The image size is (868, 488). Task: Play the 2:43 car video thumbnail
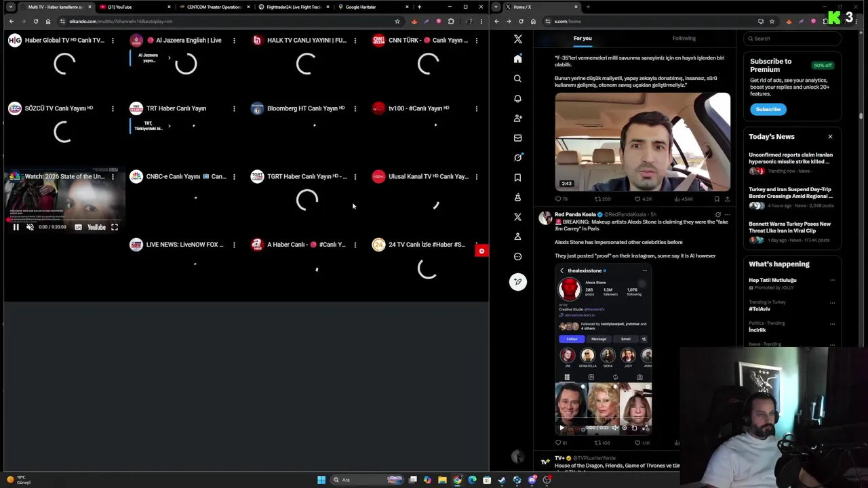pyautogui.click(x=643, y=142)
